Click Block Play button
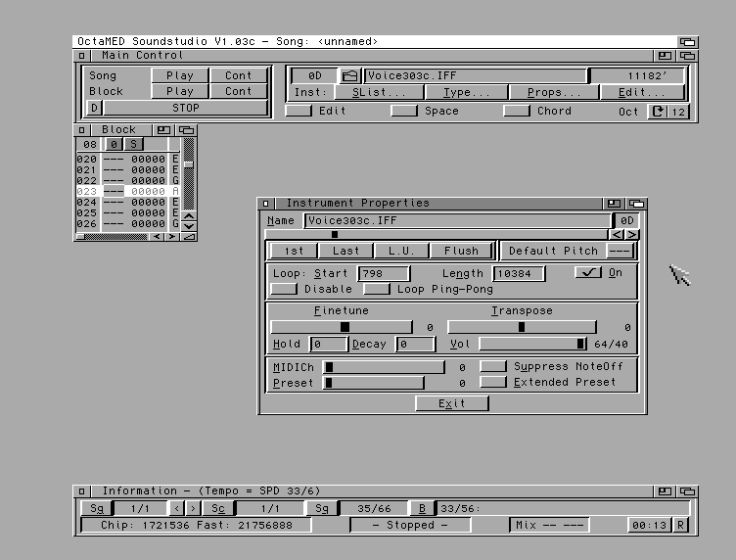The image size is (736, 560). point(180,91)
